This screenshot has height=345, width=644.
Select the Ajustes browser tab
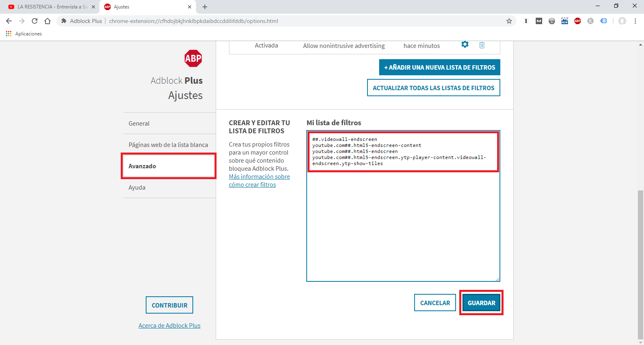pos(148,7)
